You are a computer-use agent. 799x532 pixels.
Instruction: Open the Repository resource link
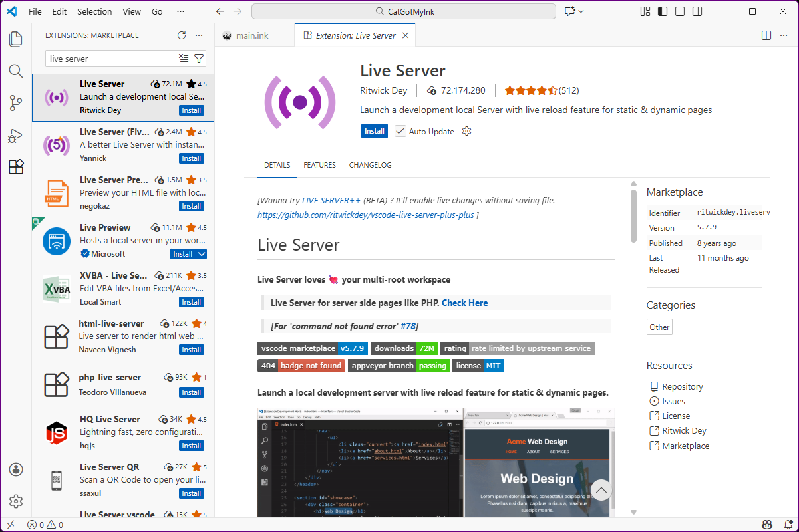[683, 386]
